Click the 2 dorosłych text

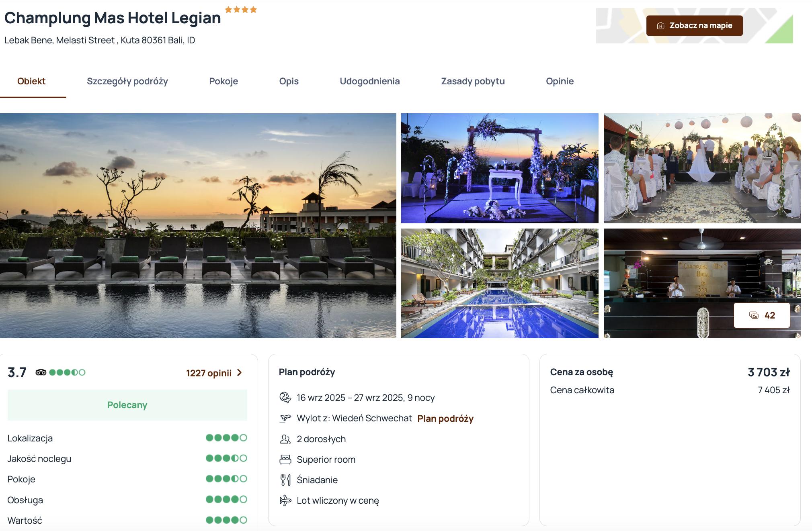pyautogui.click(x=321, y=439)
